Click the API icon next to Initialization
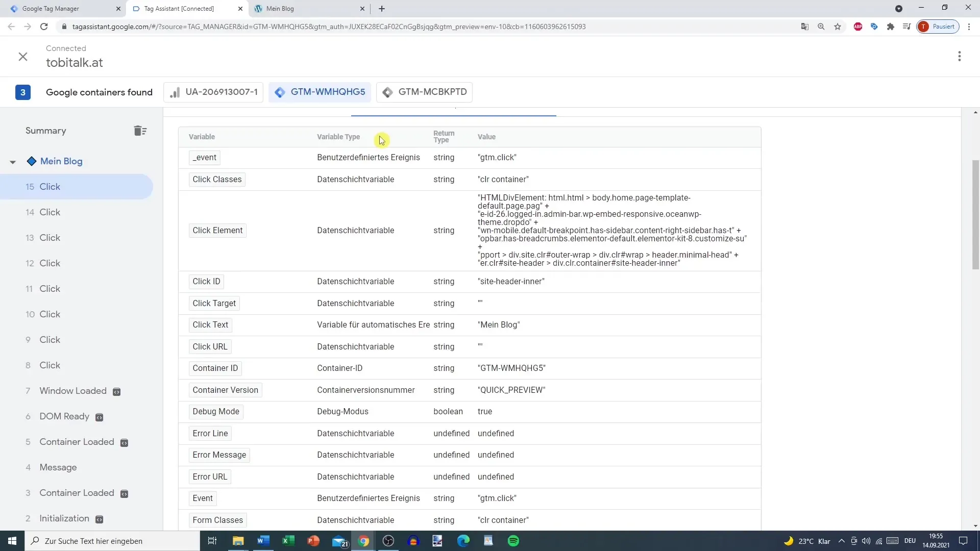 pos(100,519)
